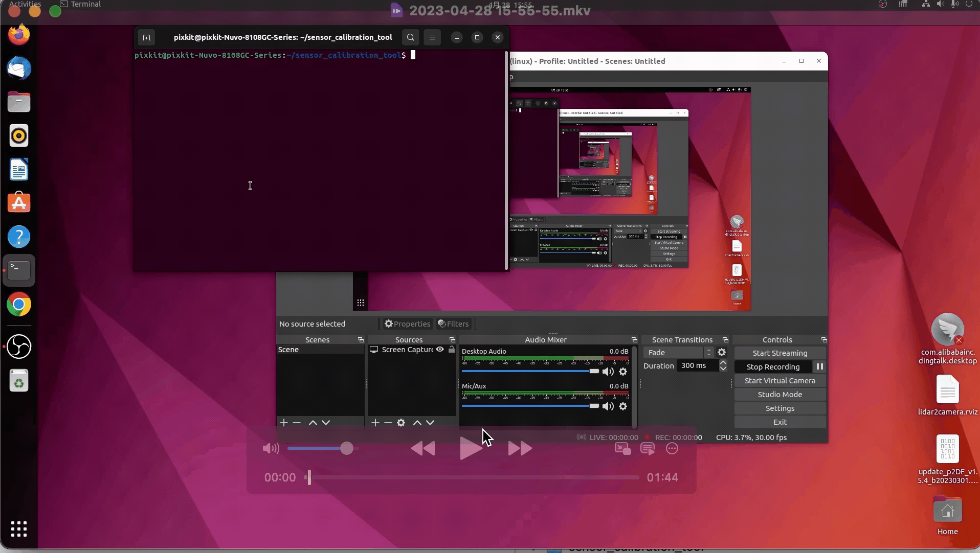The width and height of the screenshot is (980, 553).
Task: Launch Google Chrome from the dock
Action: pos(19,305)
